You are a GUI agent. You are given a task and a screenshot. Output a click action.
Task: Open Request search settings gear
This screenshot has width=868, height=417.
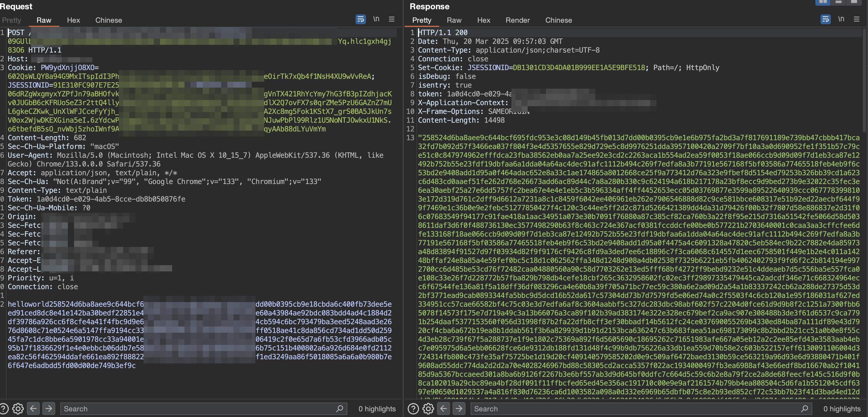pos(18,408)
